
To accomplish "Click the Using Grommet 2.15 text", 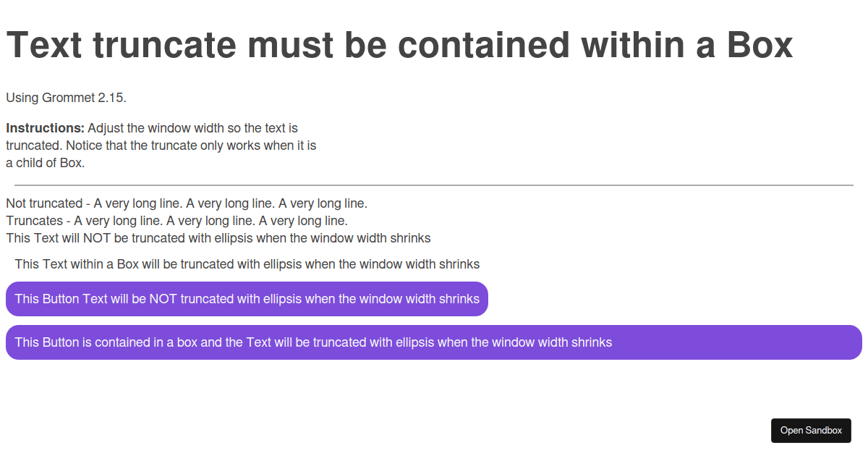I will [65, 98].
